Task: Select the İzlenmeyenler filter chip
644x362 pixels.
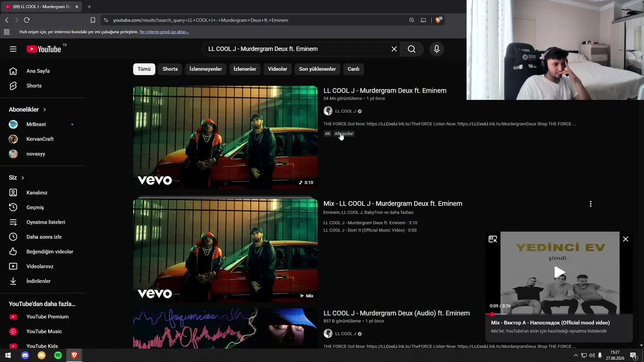Action: [206, 69]
